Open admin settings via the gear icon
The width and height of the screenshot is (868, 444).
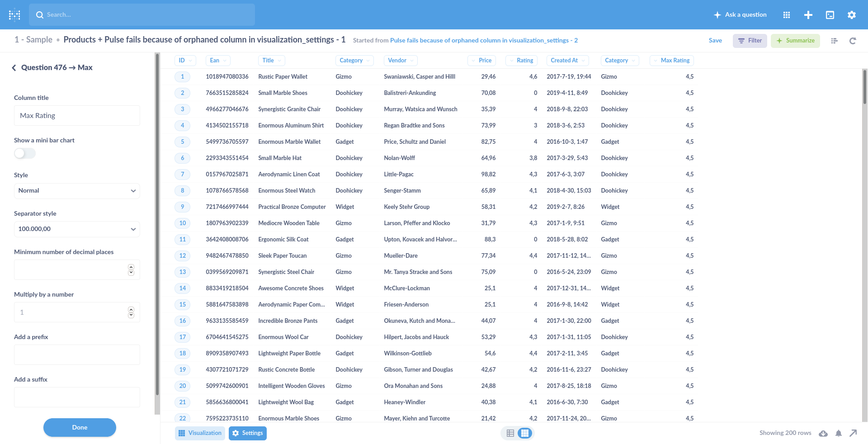point(852,14)
